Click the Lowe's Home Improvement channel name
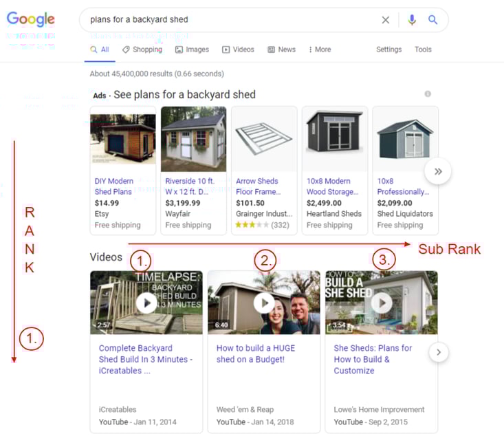Image resolution: width=504 pixels, height=445 pixels. 379,410
